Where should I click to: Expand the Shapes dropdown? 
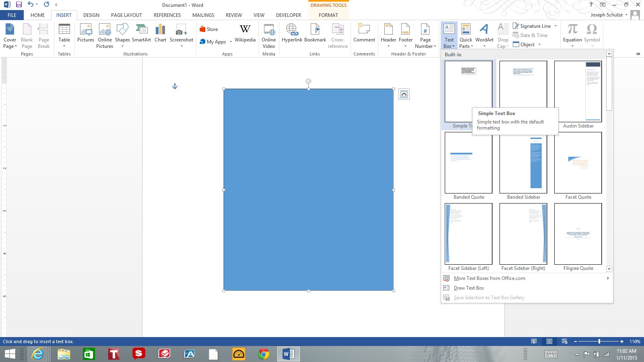click(122, 46)
